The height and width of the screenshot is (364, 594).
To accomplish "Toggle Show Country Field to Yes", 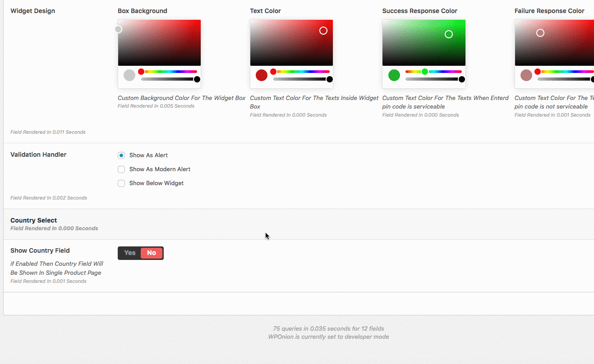I will pyautogui.click(x=130, y=253).
